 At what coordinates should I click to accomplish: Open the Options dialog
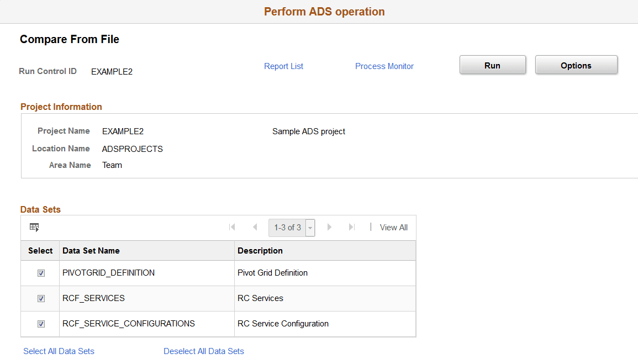tap(576, 65)
